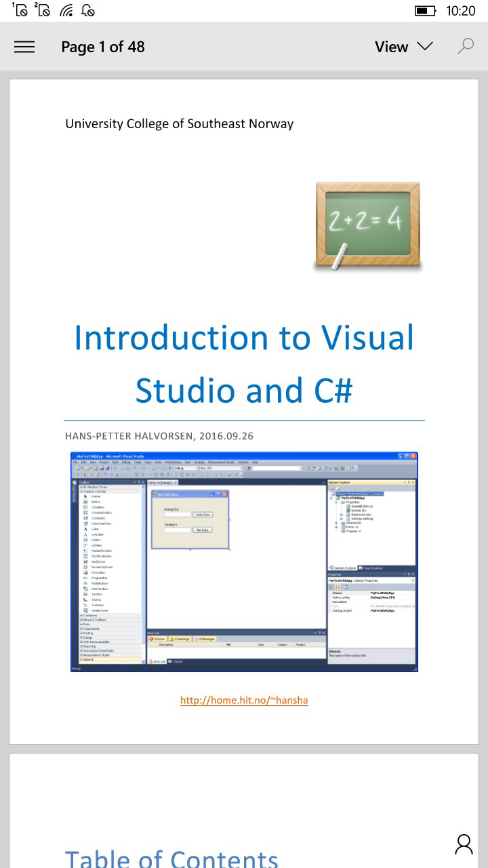The image size is (488, 868).
Task: Tap the Visual Studio screenshot image
Action: click(x=244, y=561)
